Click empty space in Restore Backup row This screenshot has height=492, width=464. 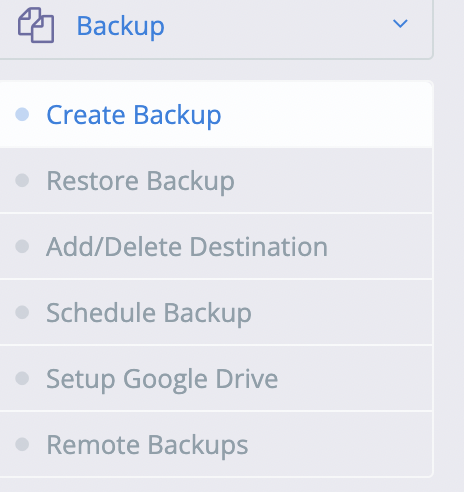333,180
